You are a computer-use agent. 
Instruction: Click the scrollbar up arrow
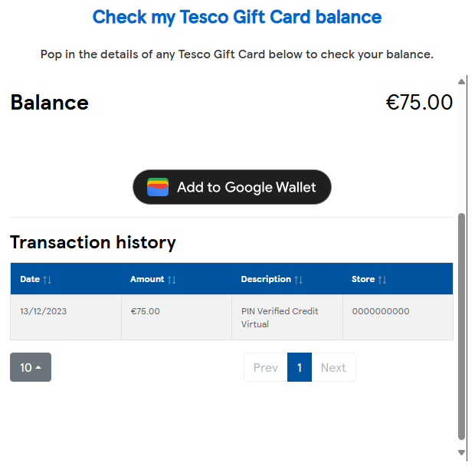point(461,82)
